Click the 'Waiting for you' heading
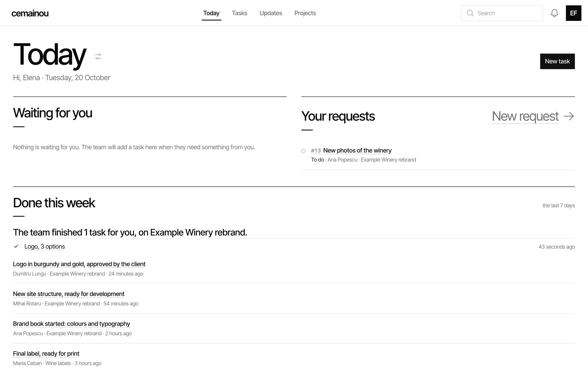This screenshot has width=588, height=368. click(53, 113)
